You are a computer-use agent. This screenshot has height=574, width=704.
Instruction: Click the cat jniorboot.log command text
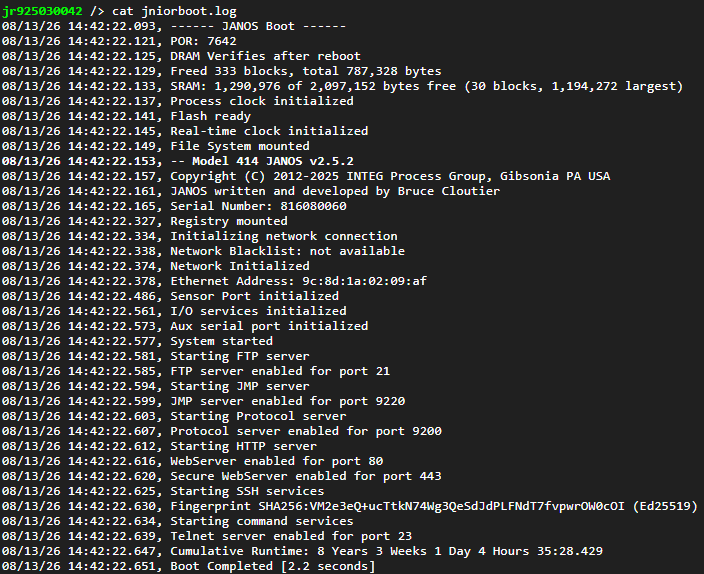tap(174, 11)
